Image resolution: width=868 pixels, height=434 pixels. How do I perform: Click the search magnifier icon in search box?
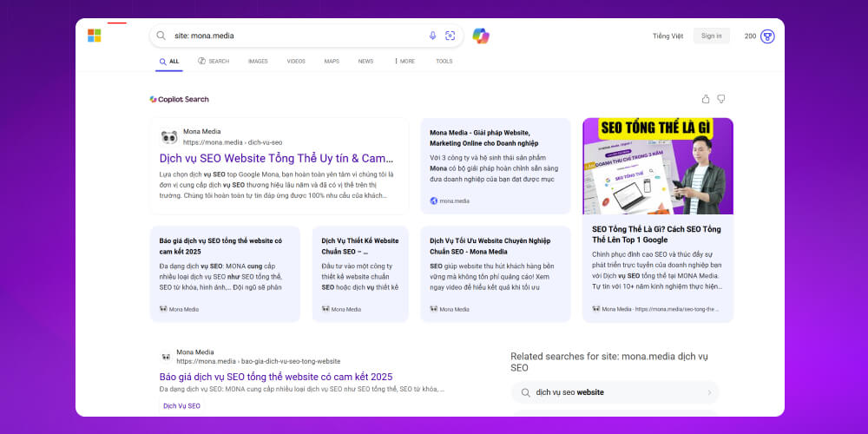161,36
